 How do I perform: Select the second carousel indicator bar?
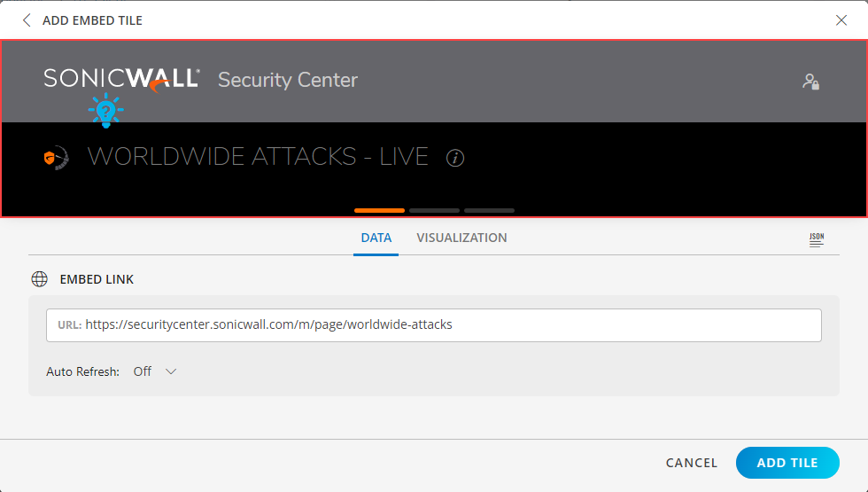[x=434, y=211]
